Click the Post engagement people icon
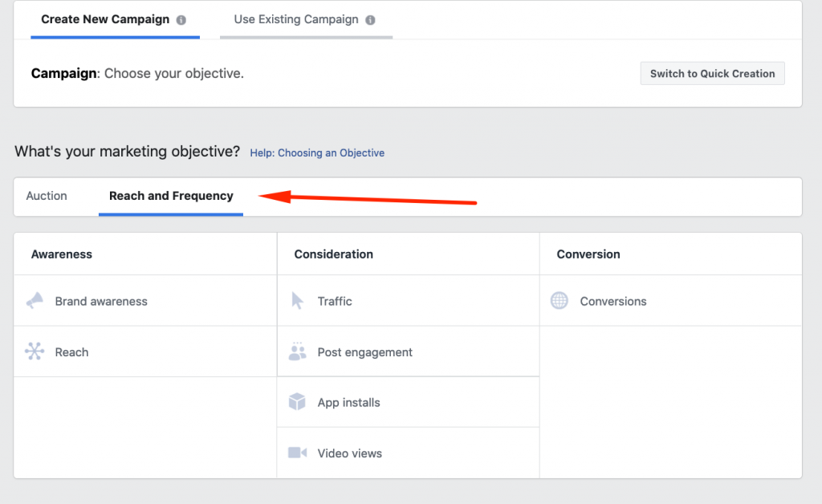 297,351
